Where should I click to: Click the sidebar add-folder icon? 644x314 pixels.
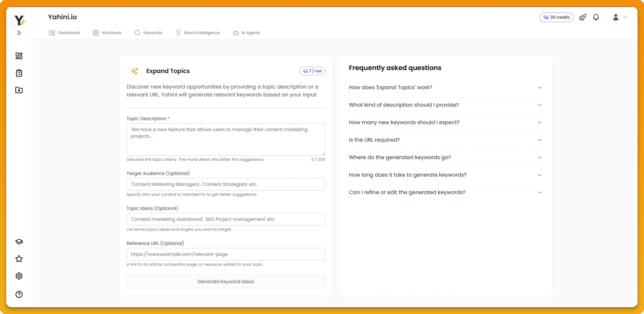click(x=19, y=90)
